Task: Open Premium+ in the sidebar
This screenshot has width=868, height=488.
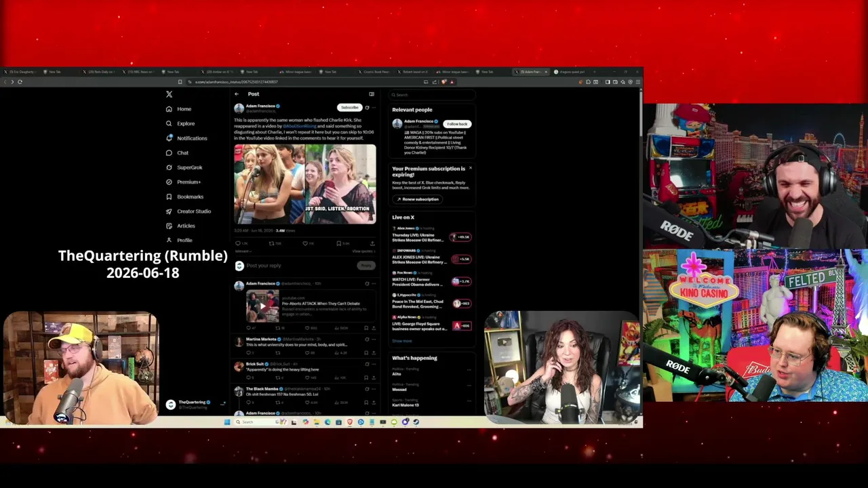Action: [x=183, y=182]
